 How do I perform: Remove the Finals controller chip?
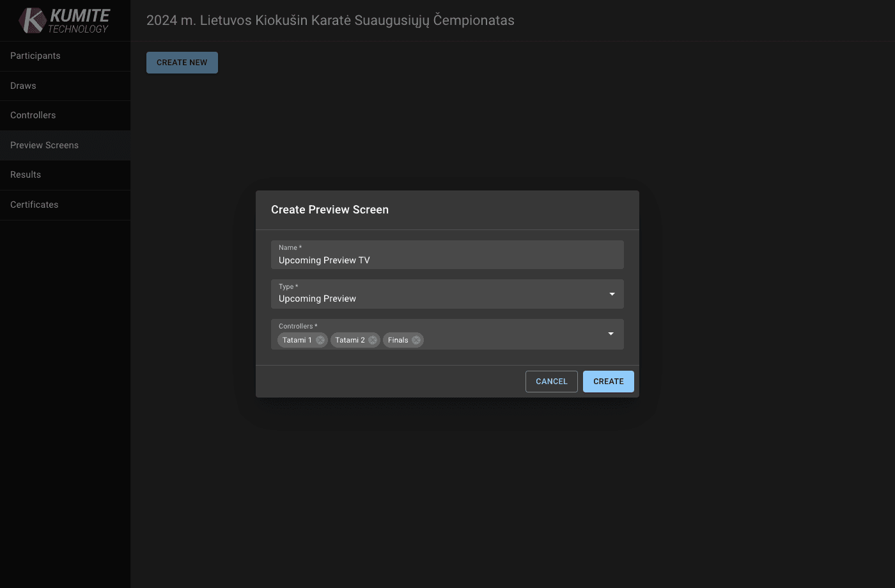click(416, 340)
